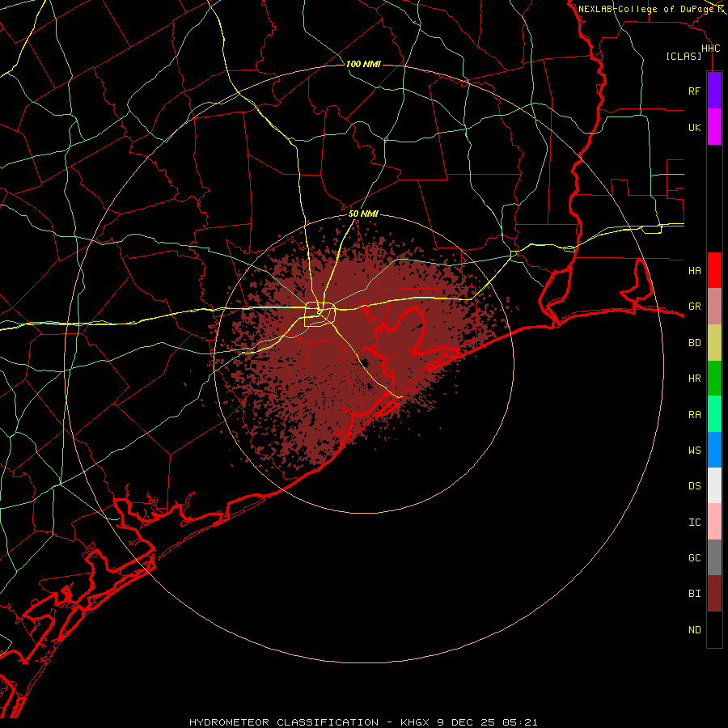Click the GC gray legend swatch
The width and height of the screenshot is (728, 728).
pyautogui.click(x=714, y=557)
